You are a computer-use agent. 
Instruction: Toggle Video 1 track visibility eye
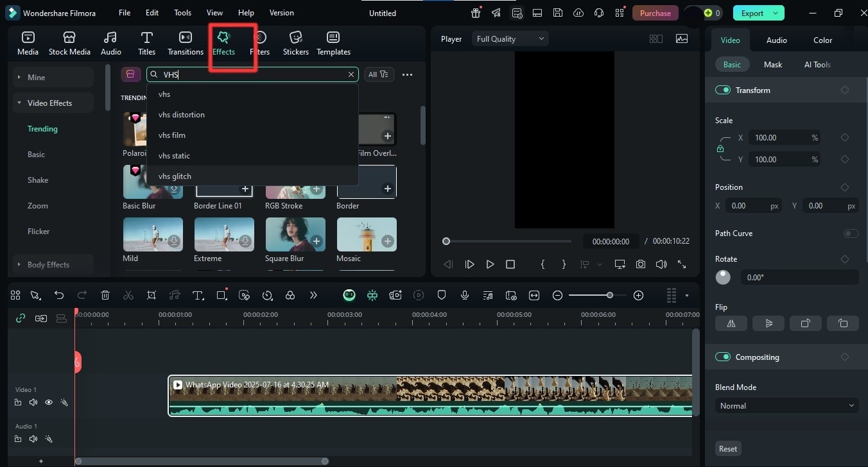coord(49,403)
